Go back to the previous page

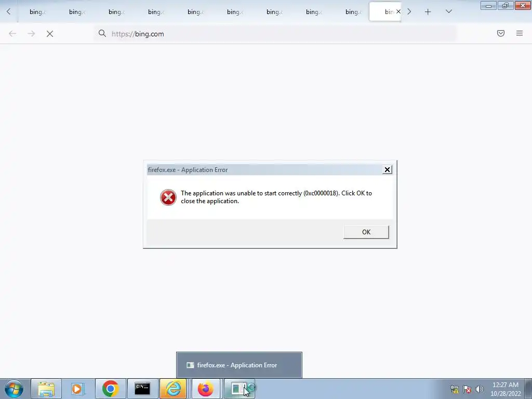(12, 34)
